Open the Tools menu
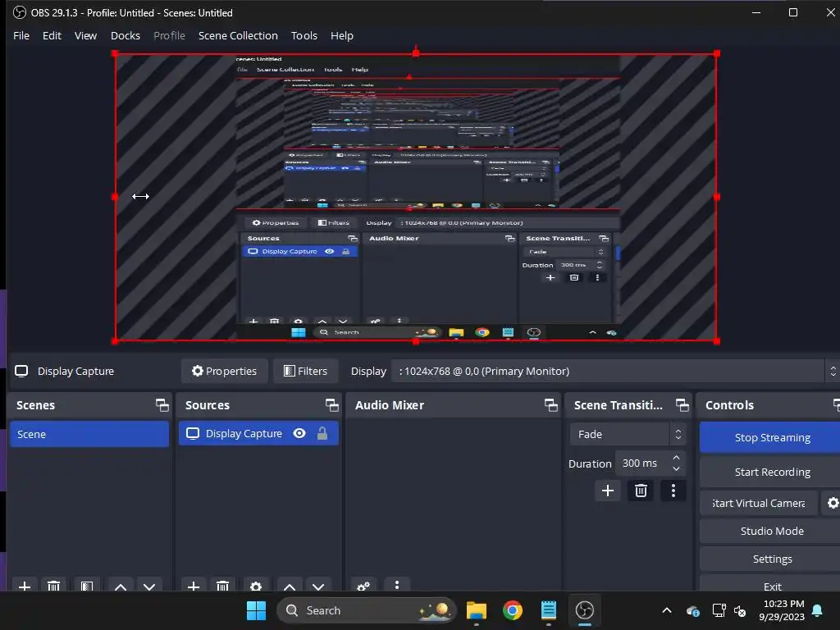 (304, 35)
